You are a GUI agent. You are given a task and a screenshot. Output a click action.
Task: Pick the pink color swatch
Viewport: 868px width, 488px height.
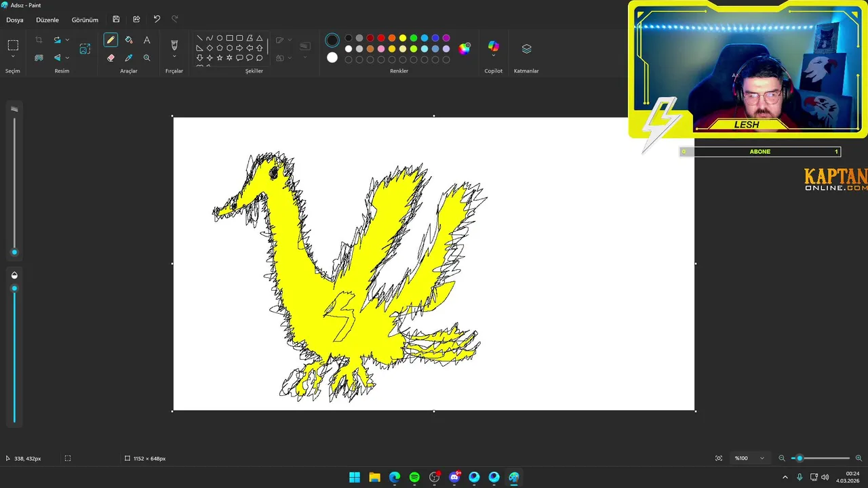(x=381, y=49)
